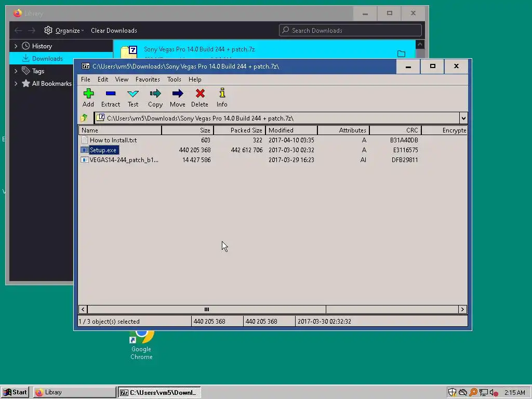The height and width of the screenshot is (399, 532).
Task: Go up one folder level icon
Action: (x=84, y=118)
